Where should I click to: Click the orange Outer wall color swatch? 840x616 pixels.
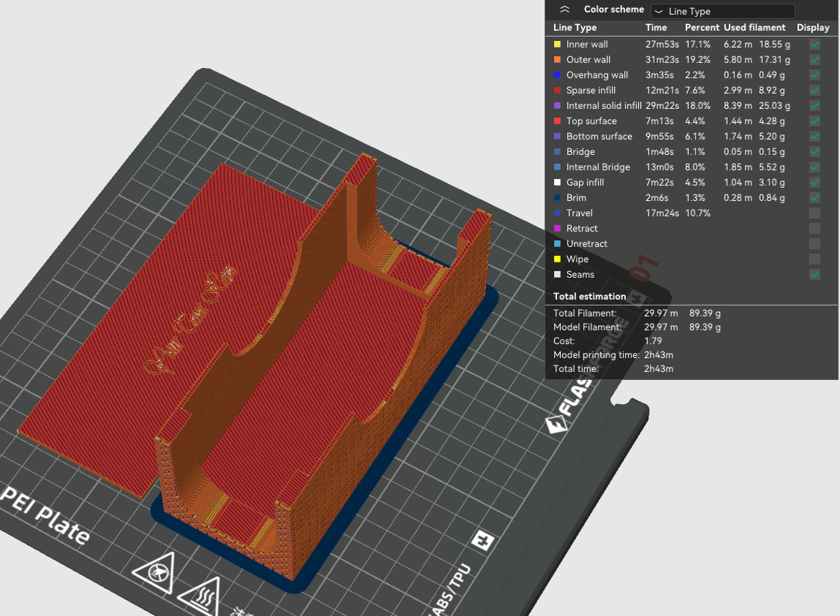pyautogui.click(x=557, y=59)
